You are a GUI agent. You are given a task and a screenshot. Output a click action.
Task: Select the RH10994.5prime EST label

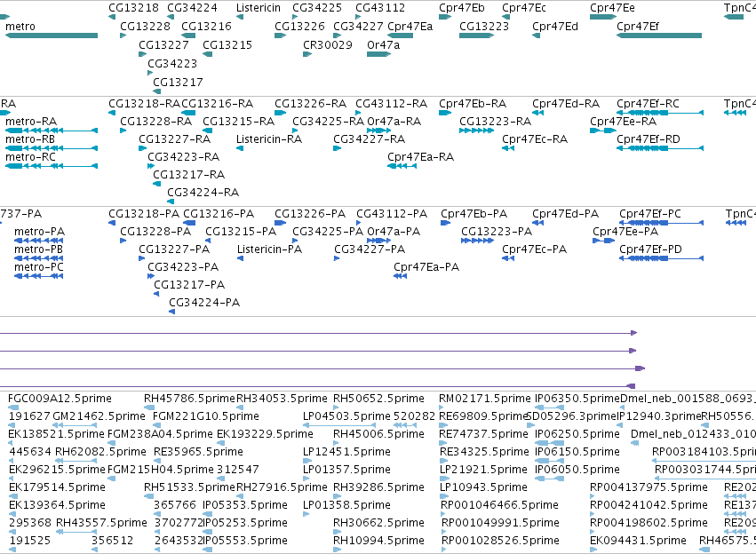pyautogui.click(x=379, y=541)
